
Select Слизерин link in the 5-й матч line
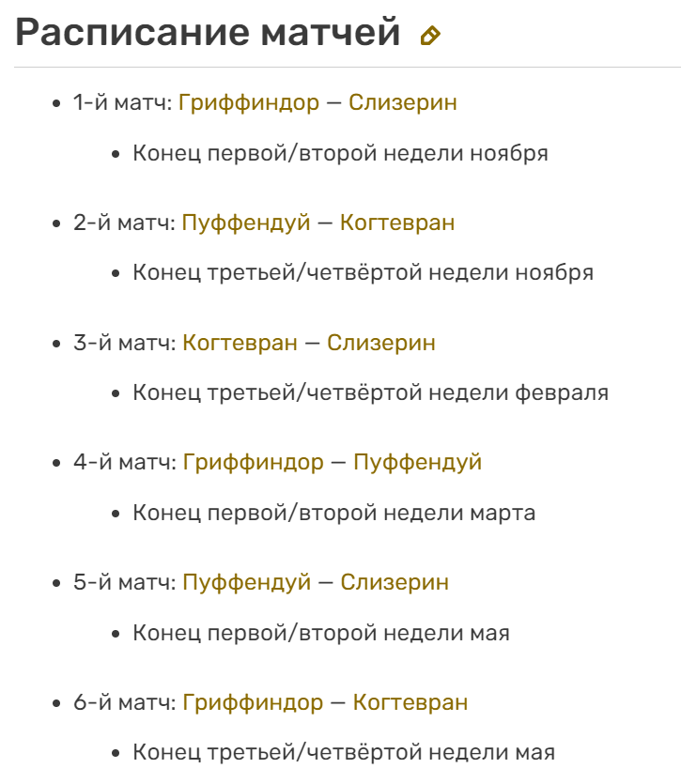395,582
